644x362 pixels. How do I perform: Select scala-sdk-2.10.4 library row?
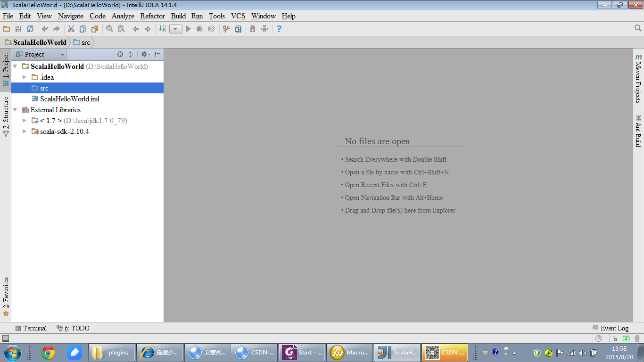[87, 132]
